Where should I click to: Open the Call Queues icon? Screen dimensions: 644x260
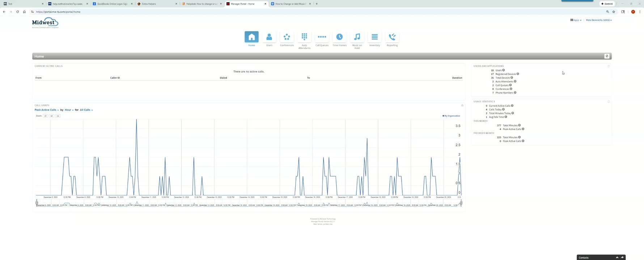click(x=322, y=37)
